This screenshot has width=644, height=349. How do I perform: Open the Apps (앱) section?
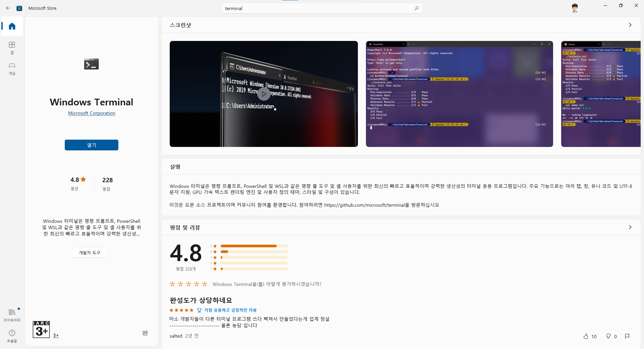pyautogui.click(x=12, y=48)
